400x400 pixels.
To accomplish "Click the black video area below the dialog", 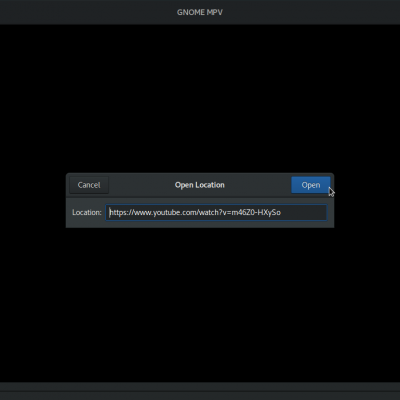I will click(200, 305).
